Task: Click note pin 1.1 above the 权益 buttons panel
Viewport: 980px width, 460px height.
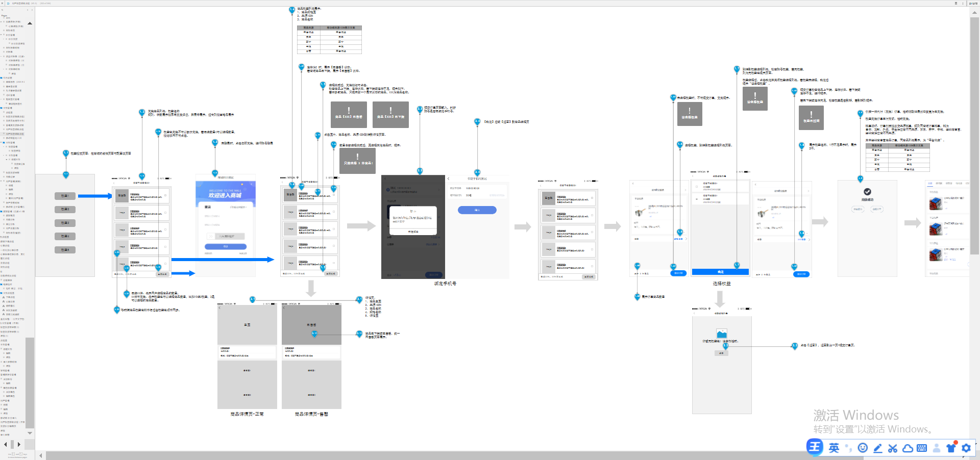Action: [x=66, y=153]
